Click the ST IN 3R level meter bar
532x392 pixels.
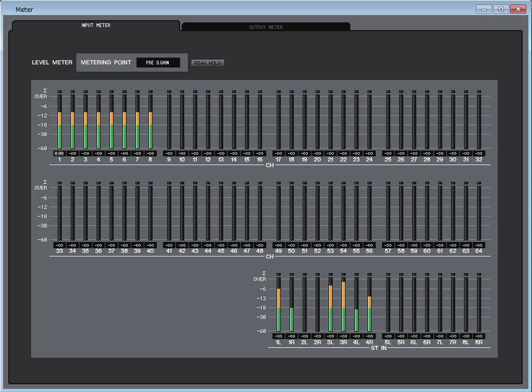tap(344, 304)
